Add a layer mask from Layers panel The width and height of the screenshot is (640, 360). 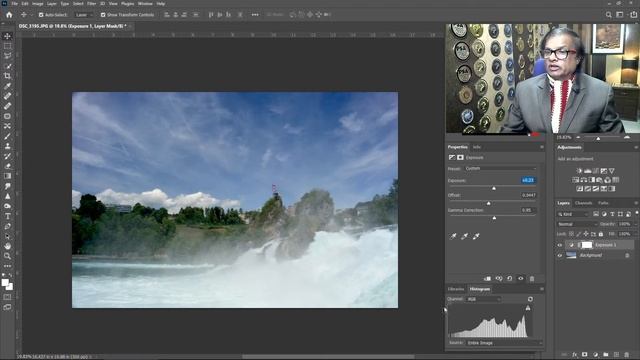coord(585,355)
